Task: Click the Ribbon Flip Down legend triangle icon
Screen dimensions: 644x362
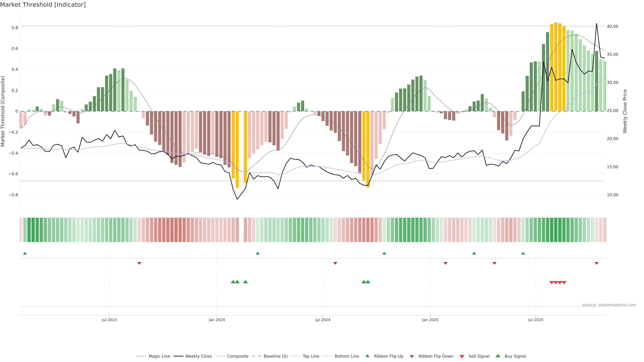Action: pyautogui.click(x=412, y=356)
